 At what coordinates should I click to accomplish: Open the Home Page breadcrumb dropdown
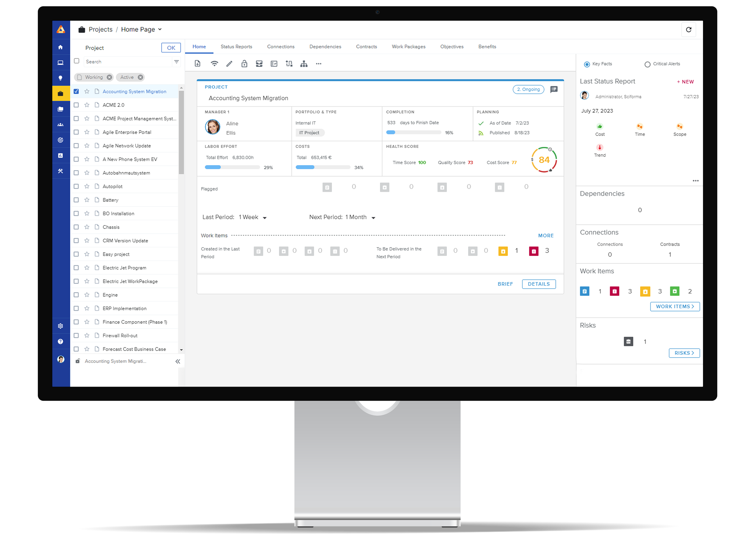(160, 29)
